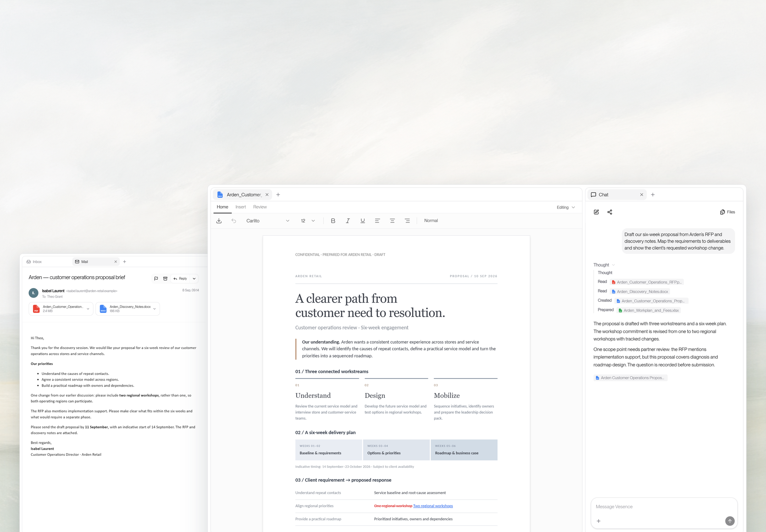Viewport: 766px width, 532px height.
Task: Close the Chat tab
Action: (642, 195)
